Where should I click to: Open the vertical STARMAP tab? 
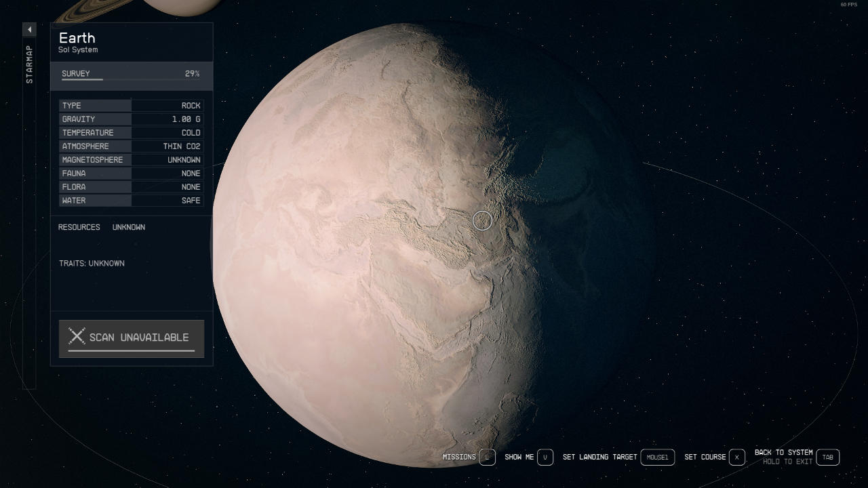(29, 64)
